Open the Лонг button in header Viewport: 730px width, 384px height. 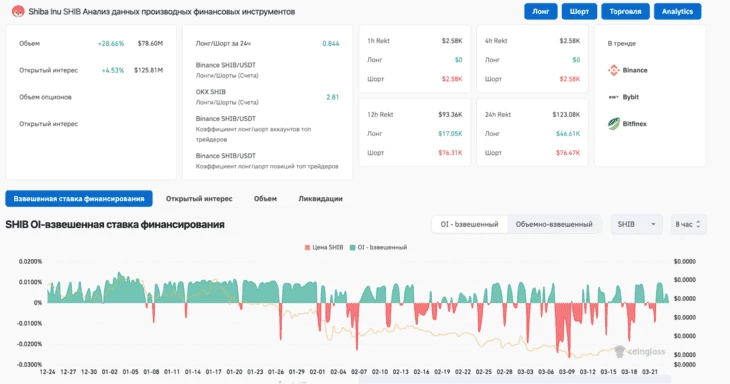[541, 12]
